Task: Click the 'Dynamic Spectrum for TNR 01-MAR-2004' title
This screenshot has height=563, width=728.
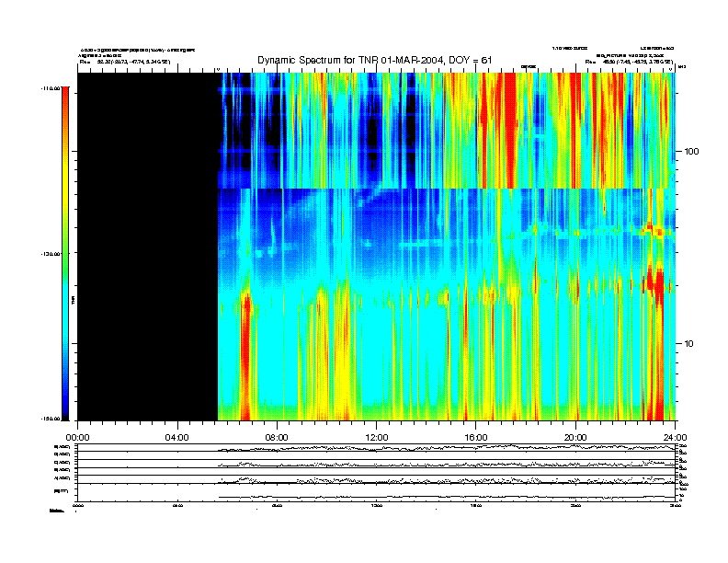Action: 374,61
